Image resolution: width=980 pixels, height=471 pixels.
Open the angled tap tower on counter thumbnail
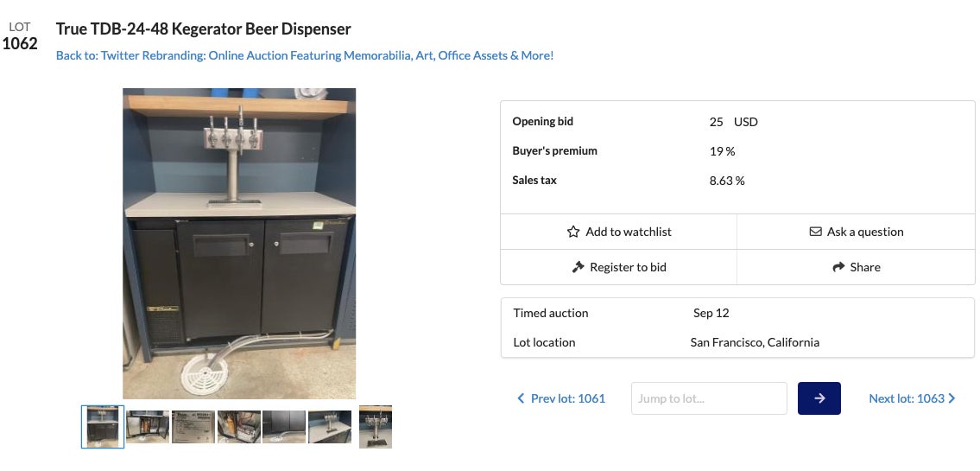330,427
